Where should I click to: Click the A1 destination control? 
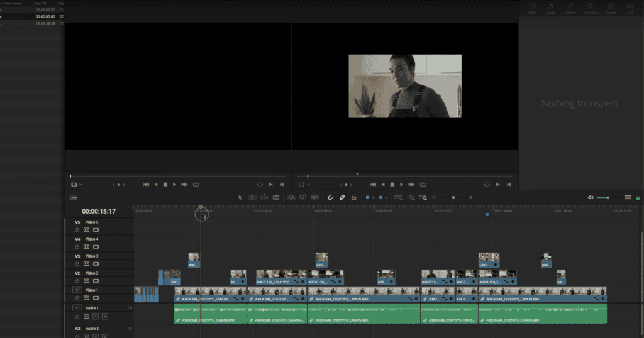(x=77, y=307)
